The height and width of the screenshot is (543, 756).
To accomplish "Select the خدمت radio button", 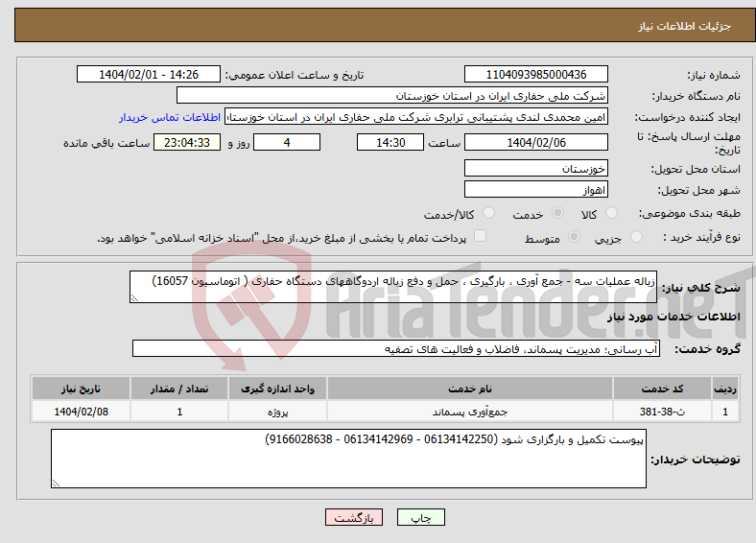I will [x=557, y=213].
